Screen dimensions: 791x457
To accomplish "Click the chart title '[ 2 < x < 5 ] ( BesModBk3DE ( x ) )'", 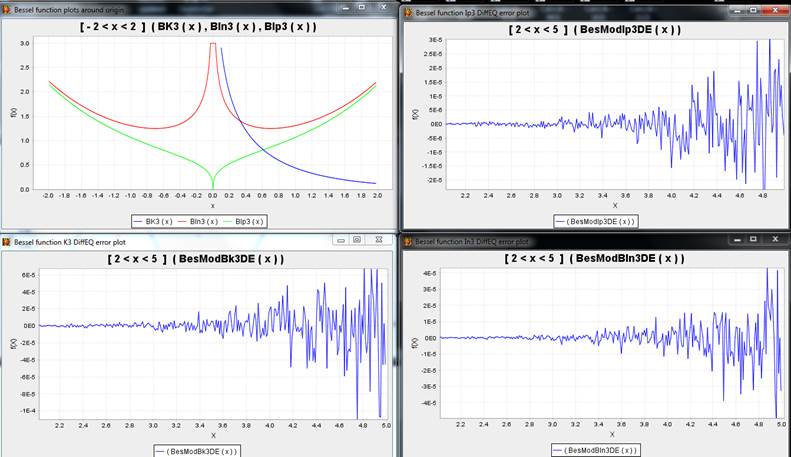I will tap(196, 259).
